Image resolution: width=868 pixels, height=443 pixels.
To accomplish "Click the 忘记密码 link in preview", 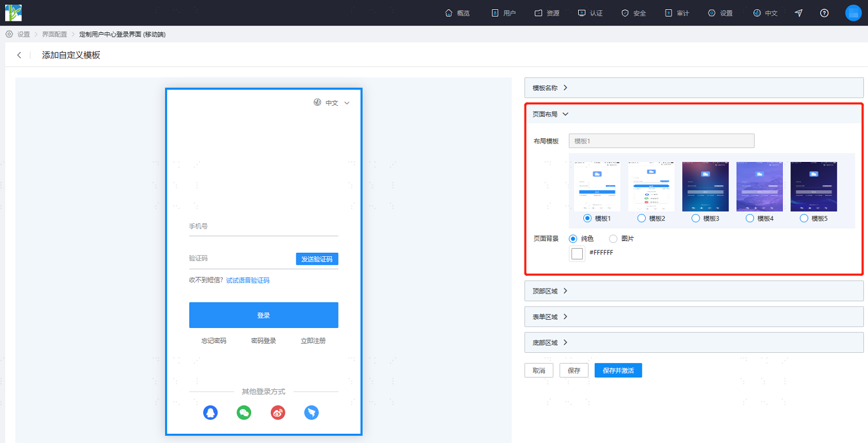I will (214, 341).
